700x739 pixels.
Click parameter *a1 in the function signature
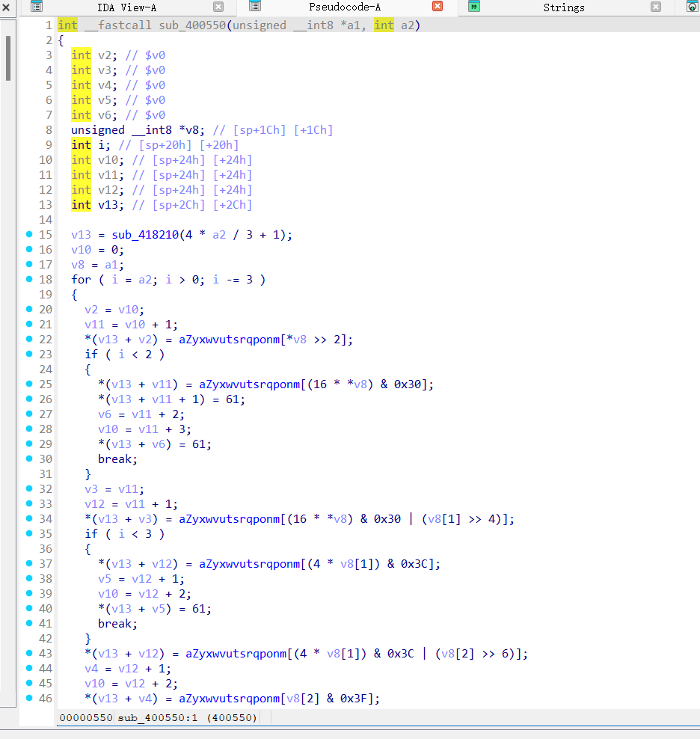point(350,25)
